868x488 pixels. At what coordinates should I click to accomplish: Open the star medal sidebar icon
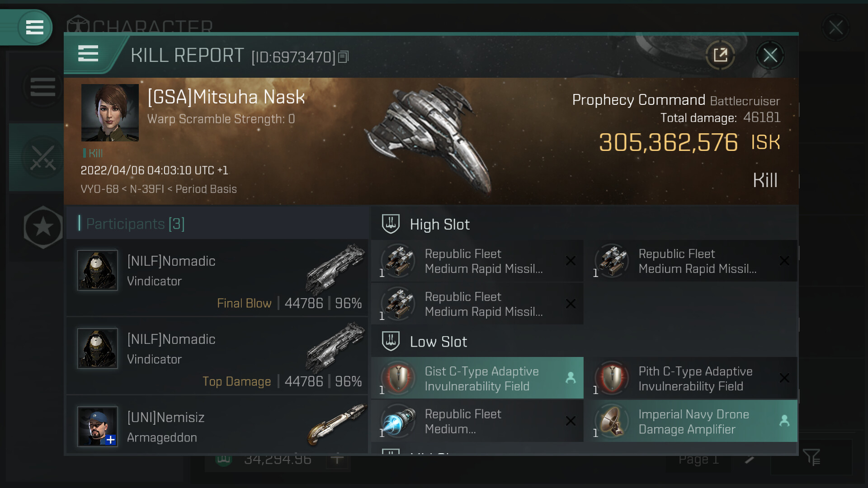tap(42, 227)
